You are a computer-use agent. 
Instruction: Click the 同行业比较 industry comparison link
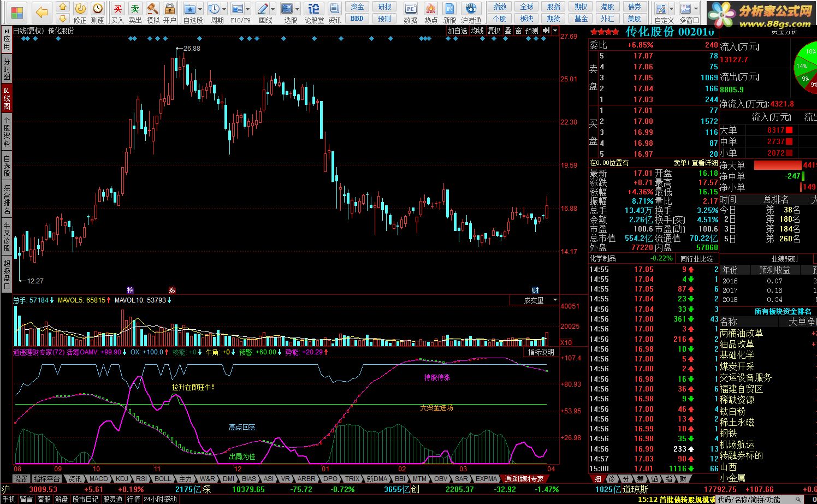point(696,258)
